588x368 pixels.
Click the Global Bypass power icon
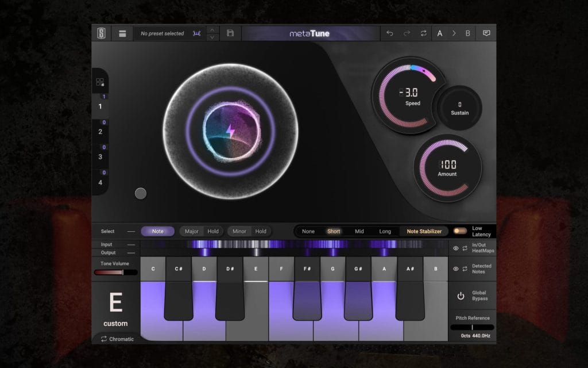[x=461, y=296]
